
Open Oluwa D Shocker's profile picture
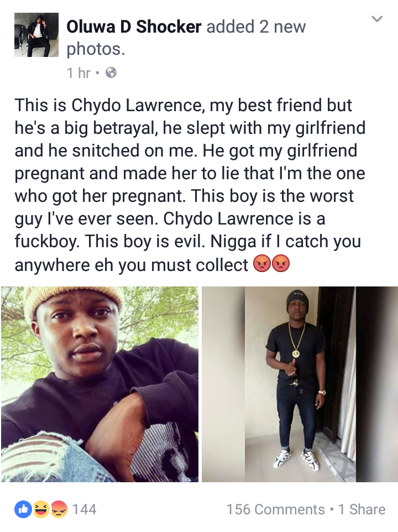coord(36,35)
